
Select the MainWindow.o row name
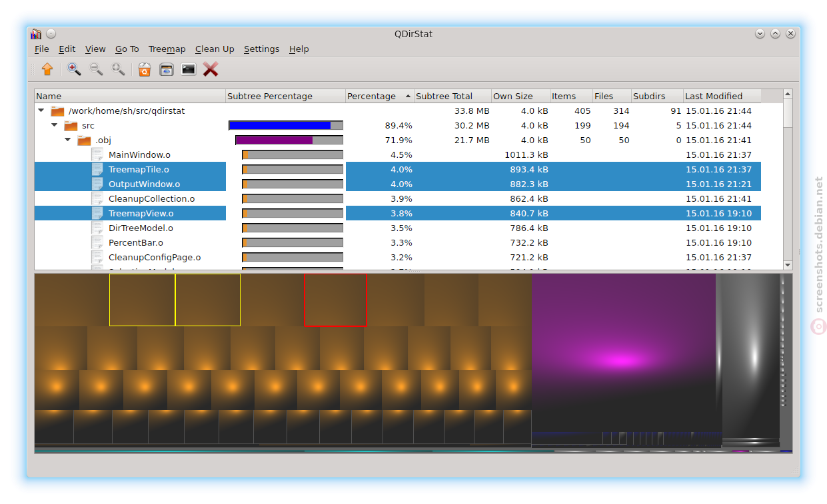tap(139, 155)
